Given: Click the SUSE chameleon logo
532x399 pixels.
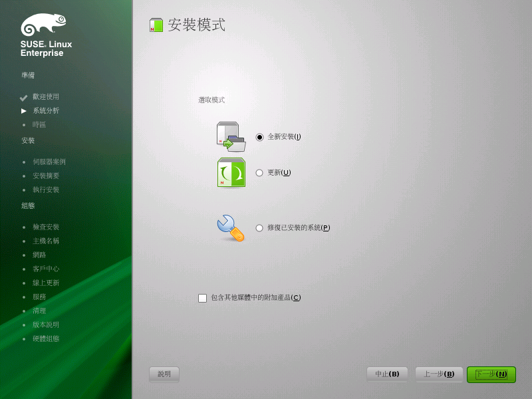Looking at the screenshot, I should pos(43,25).
